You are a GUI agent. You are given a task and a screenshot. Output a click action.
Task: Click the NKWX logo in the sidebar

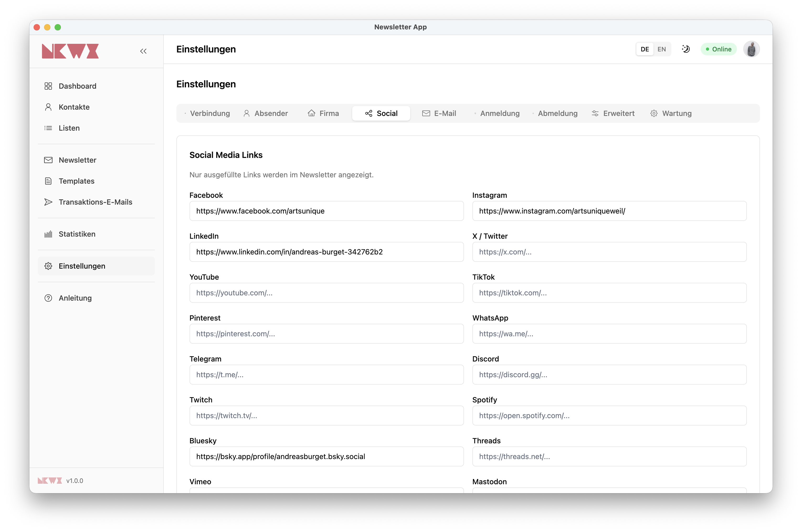(x=70, y=51)
